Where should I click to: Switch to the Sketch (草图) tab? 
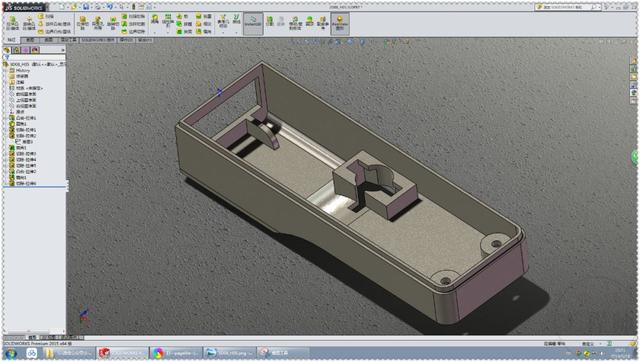[31, 40]
